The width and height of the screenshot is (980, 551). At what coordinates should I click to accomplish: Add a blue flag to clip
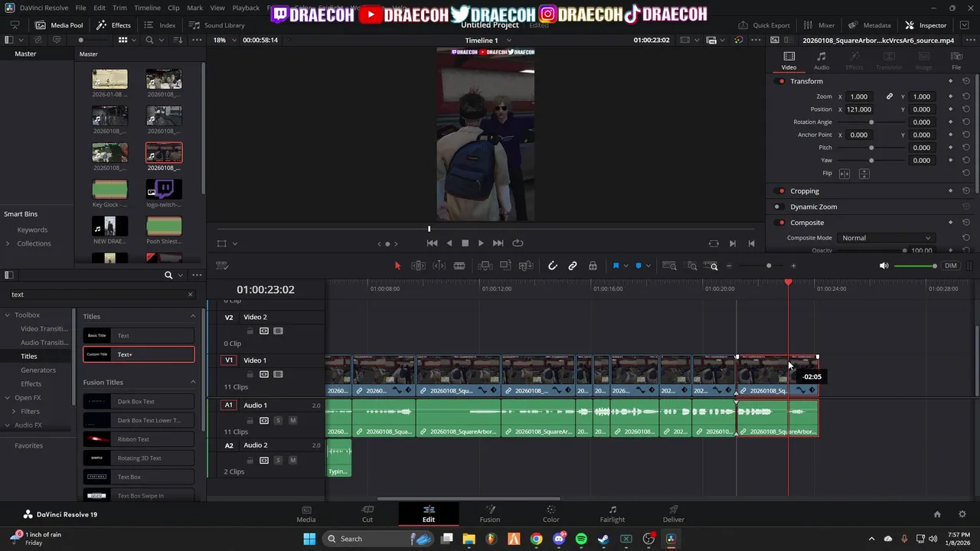click(x=616, y=266)
